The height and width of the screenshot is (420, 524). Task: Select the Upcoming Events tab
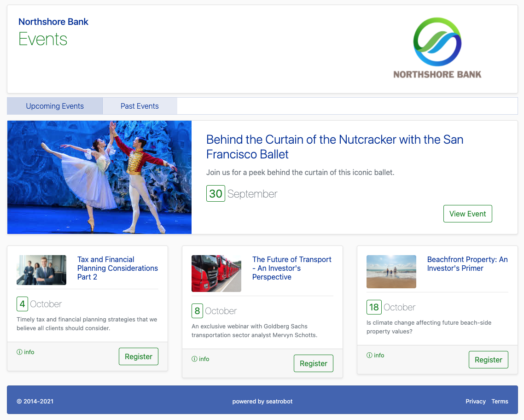(x=54, y=106)
